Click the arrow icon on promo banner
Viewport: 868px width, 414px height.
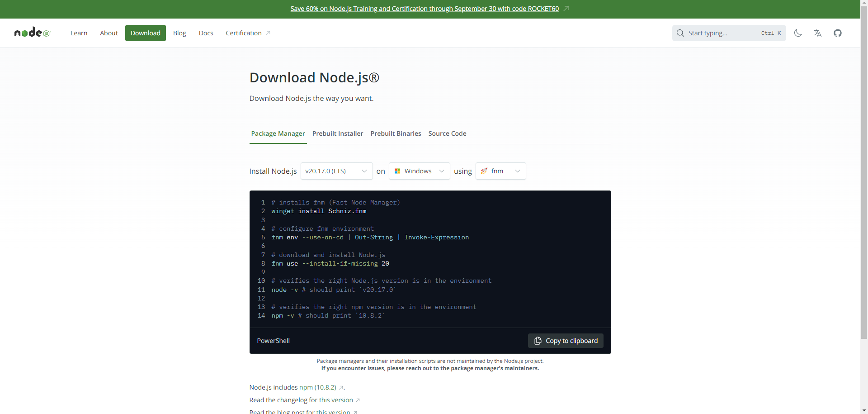click(566, 9)
